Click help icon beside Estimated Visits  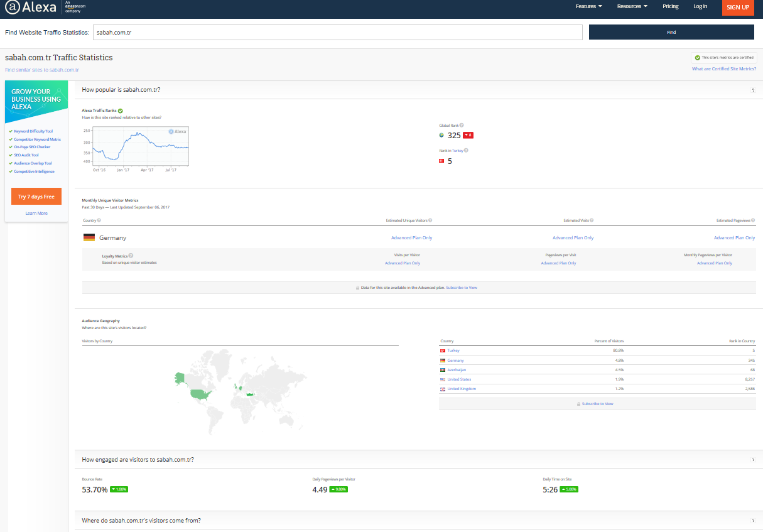pos(592,220)
